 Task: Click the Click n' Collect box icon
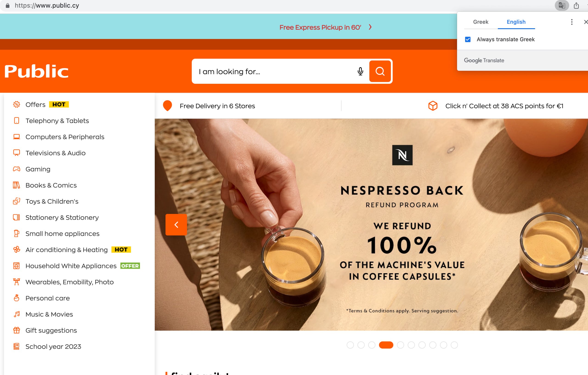click(433, 106)
